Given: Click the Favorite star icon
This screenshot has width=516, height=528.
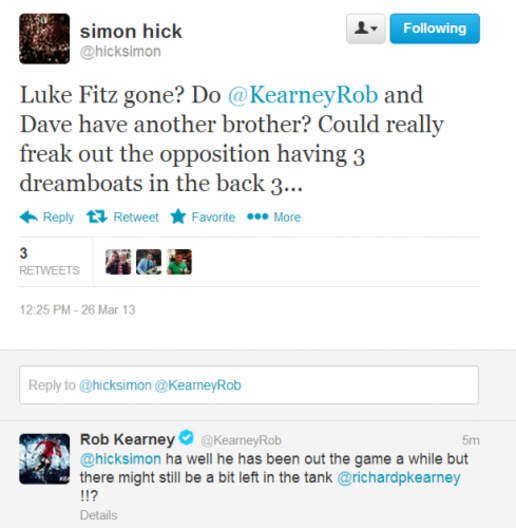Looking at the screenshot, I should tap(178, 217).
